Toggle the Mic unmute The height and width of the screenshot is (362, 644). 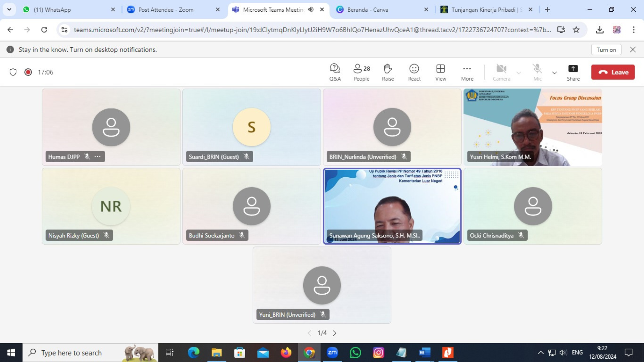tap(537, 72)
